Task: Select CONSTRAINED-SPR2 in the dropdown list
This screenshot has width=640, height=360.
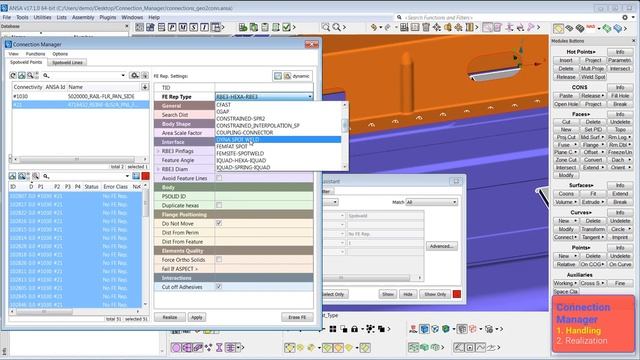Action: click(x=278, y=119)
